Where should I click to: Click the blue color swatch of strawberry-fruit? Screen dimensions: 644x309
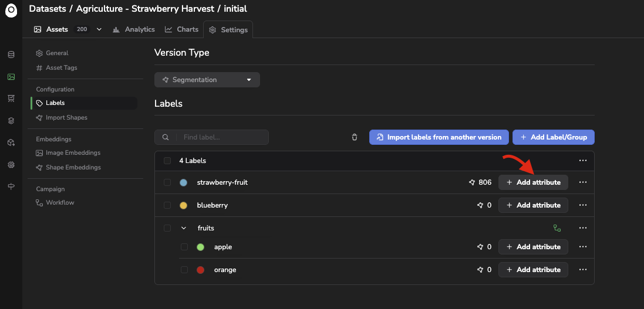pos(184,182)
